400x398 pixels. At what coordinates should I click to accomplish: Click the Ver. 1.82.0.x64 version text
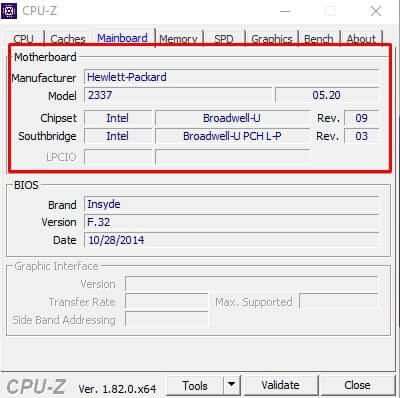[117, 389]
